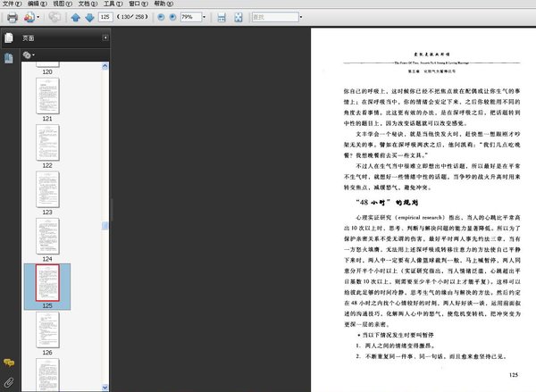Go to previous page with up arrow

pos(75,17)
